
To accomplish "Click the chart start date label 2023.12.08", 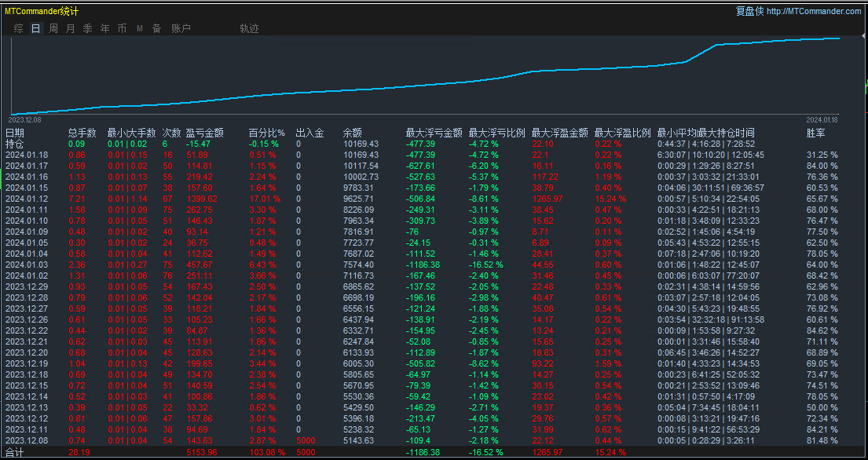I will [24, 119].
